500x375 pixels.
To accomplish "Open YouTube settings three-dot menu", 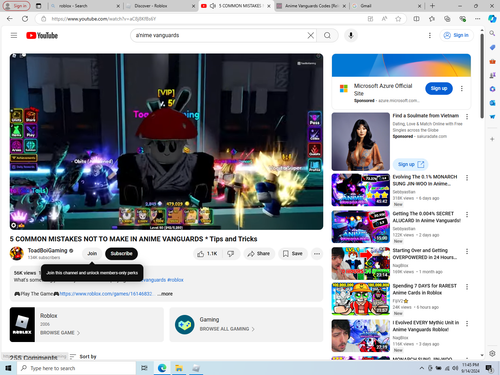I will pos(430,35).
